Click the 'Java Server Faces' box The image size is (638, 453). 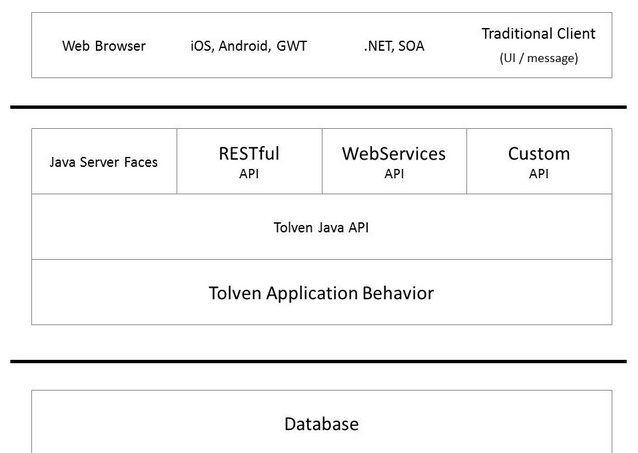tap(104, 161)
